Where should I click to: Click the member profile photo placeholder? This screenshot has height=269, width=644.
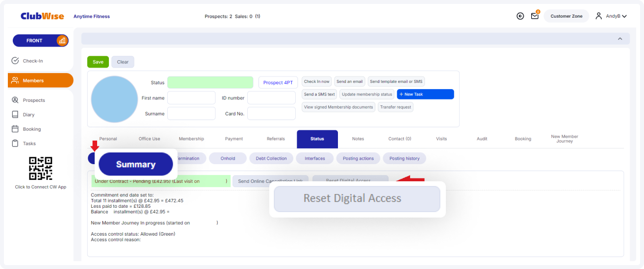(115, 99)
